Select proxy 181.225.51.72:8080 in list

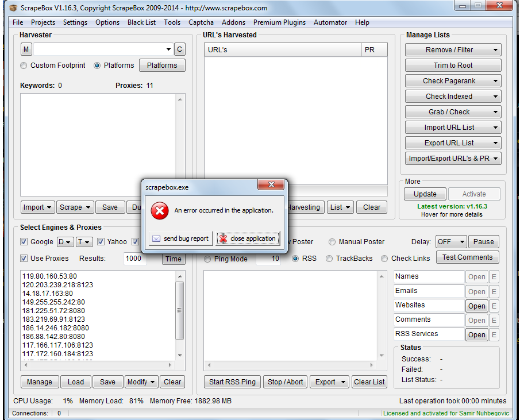coord(54,311)
